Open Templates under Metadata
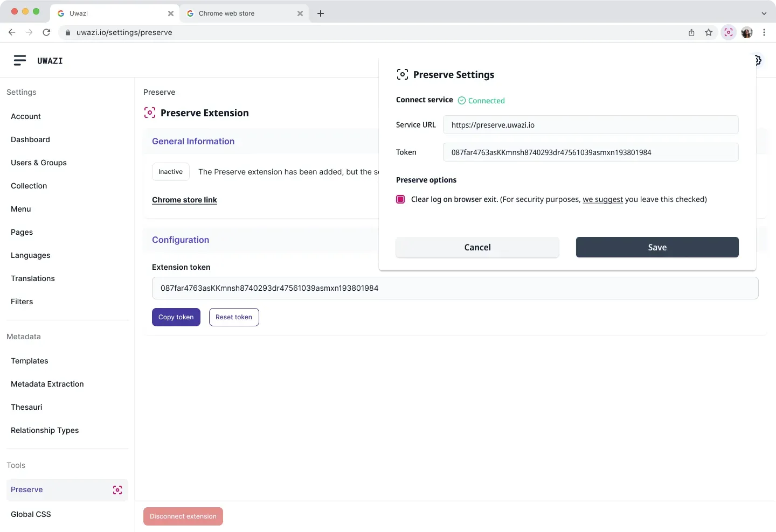Image resolution: width=776 pixels, height=532 pixels. pos(29,361)
